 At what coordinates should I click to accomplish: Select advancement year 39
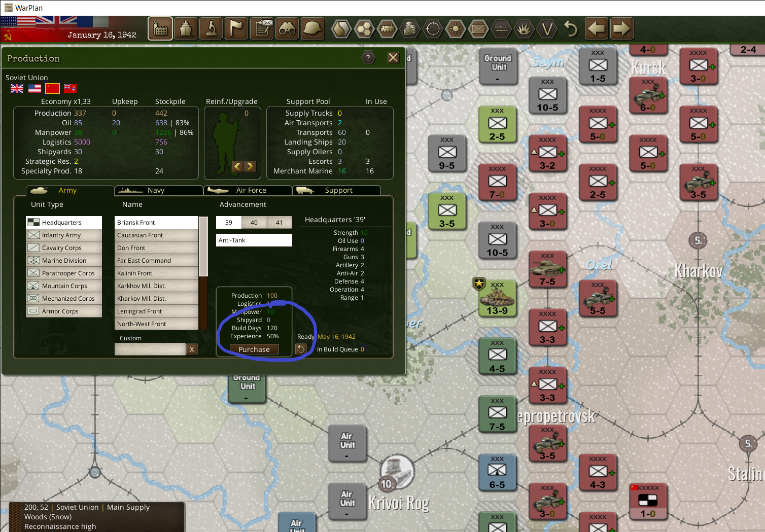tap(229, 222)
